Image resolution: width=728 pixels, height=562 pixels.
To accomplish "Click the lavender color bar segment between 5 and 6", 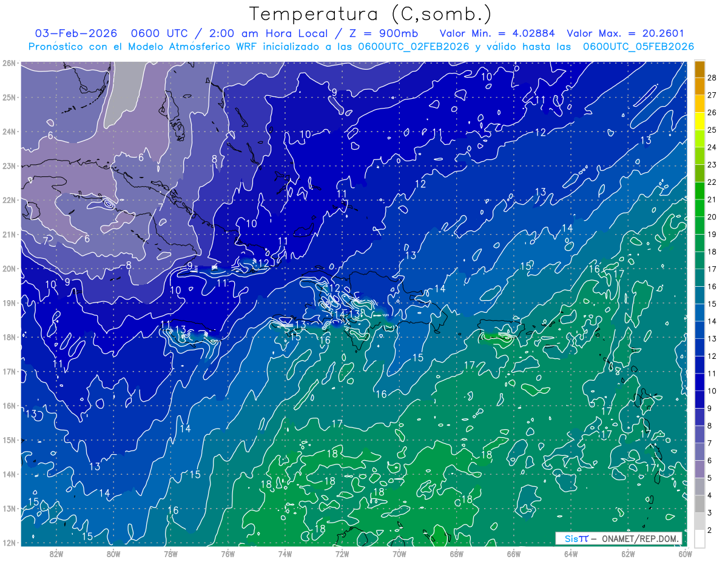I will tap(699, 469).
